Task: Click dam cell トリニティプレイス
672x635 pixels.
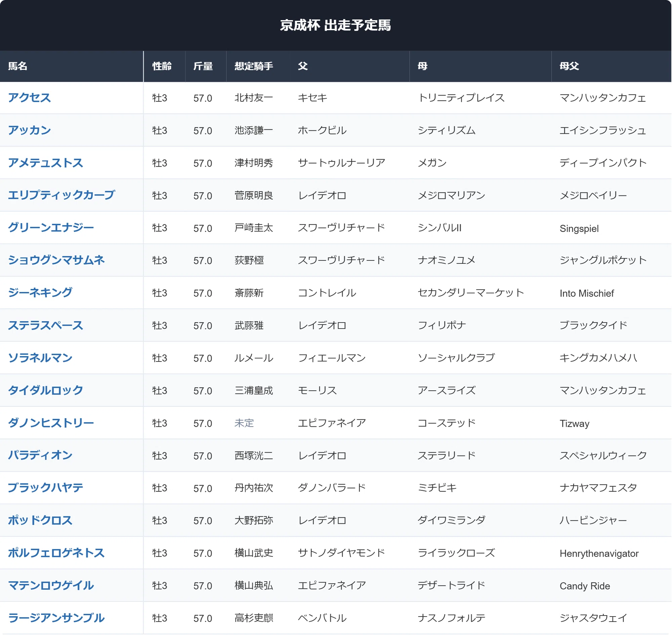Action: 461,98
